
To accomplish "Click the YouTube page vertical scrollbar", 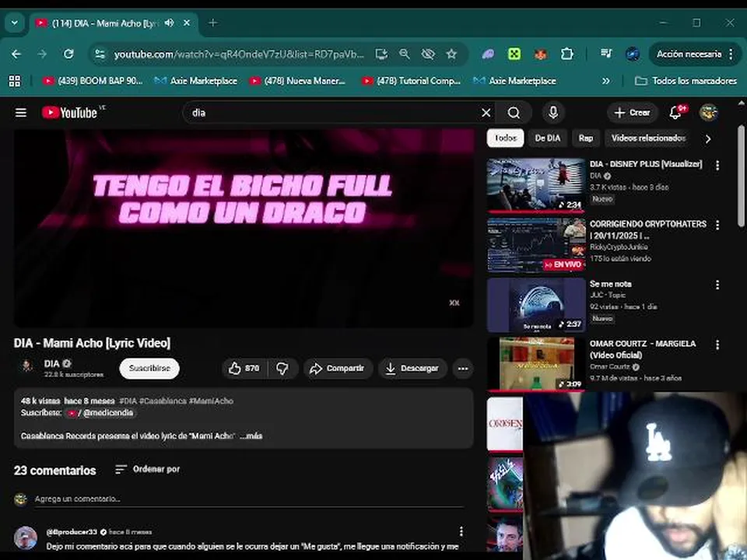I will (742, 177).
